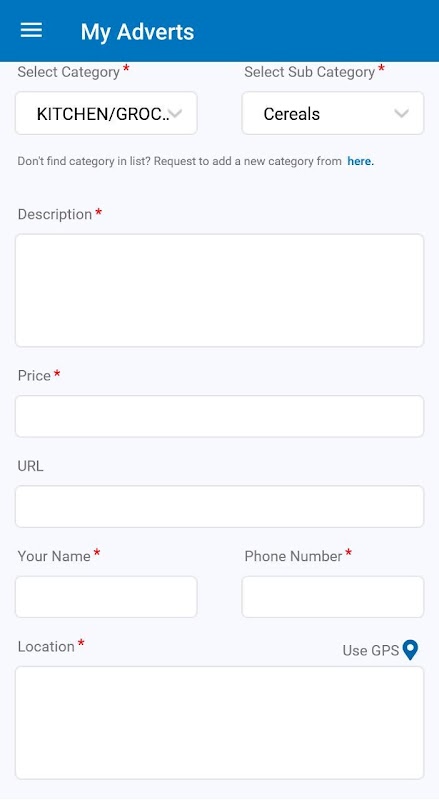Tap the Description field label

point(55,214)
